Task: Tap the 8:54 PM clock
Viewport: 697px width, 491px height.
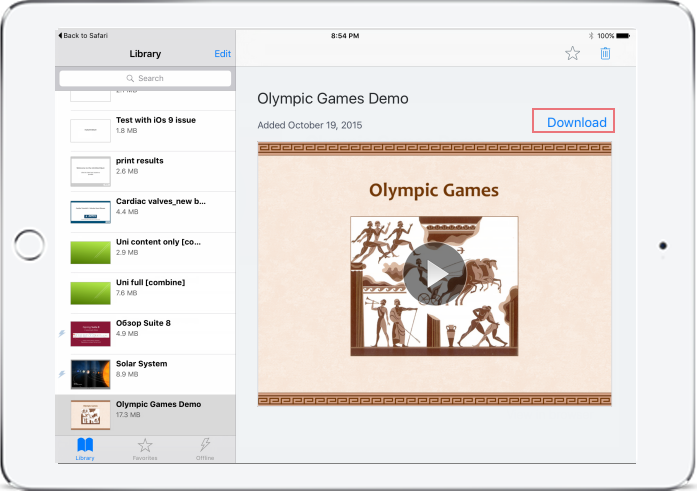Action: (x=345, y=36)
